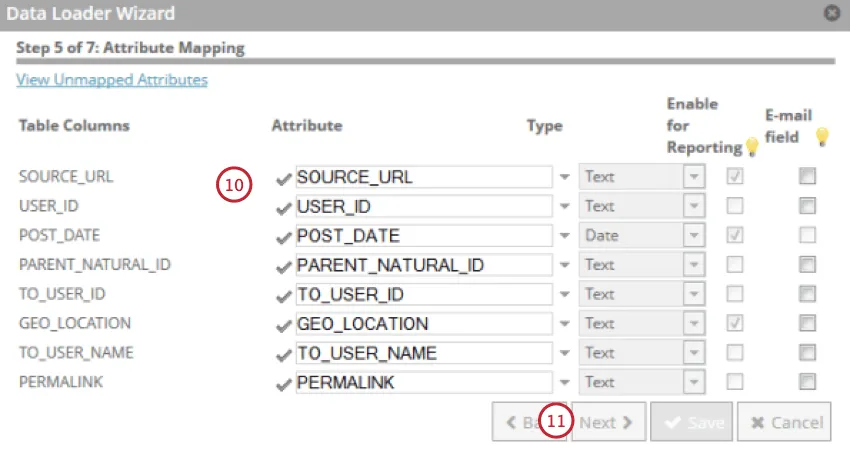Image resolution: width=850 pixels, height=450 pixels.
Task: Click the lightbulb icon beside Enable for Reporting
Action: coord(752,148)
